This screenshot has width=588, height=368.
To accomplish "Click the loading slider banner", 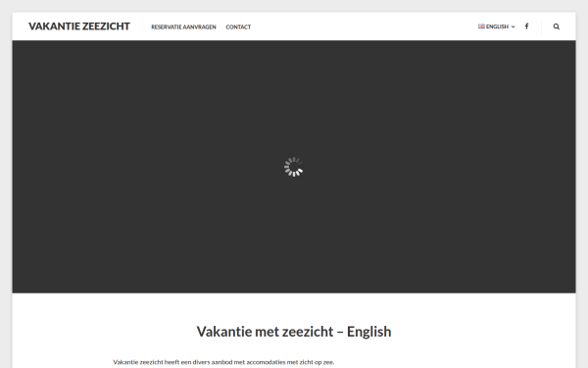I will tap(294, 167).
